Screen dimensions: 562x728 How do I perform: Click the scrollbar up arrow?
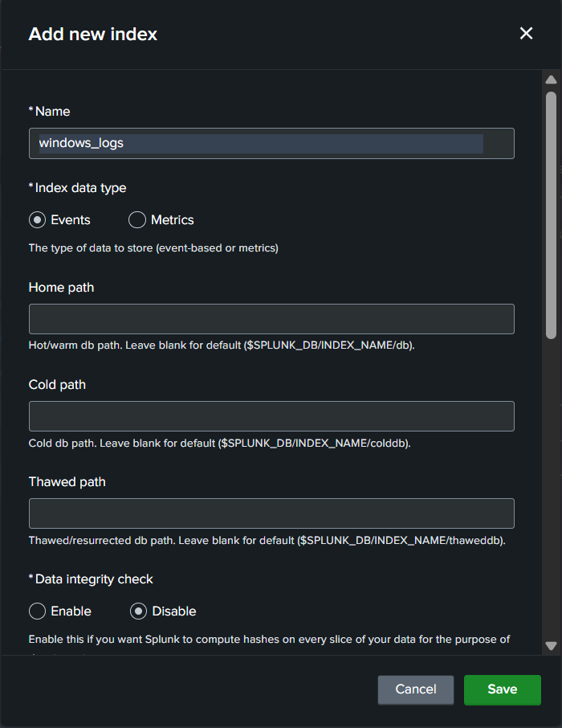(x=551, y=80)
